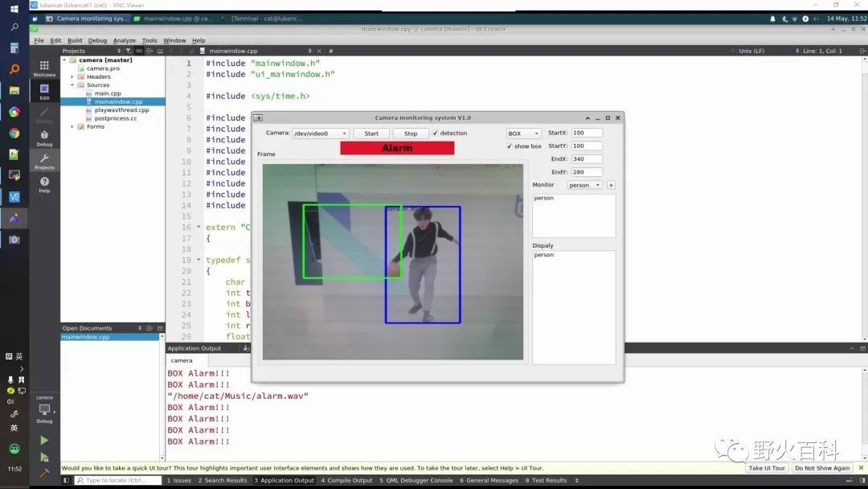The width and height of the screenshot is (868, 489).
Task: Toggle the sidebar visibility button
Action: [x=67, y=480]
